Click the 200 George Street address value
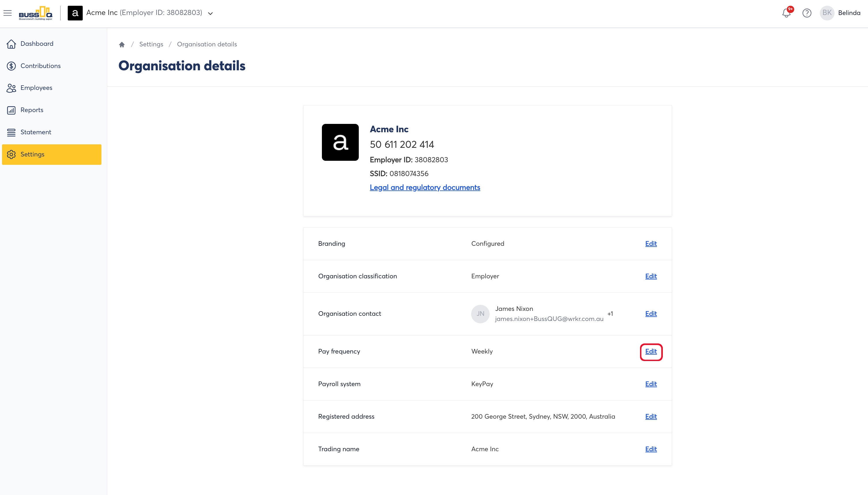 (x=543, y=417)
